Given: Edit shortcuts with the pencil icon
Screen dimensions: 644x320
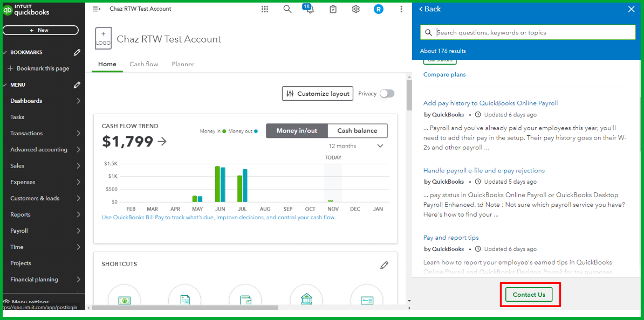Looking at the screenshot, I should coord(384,265).
